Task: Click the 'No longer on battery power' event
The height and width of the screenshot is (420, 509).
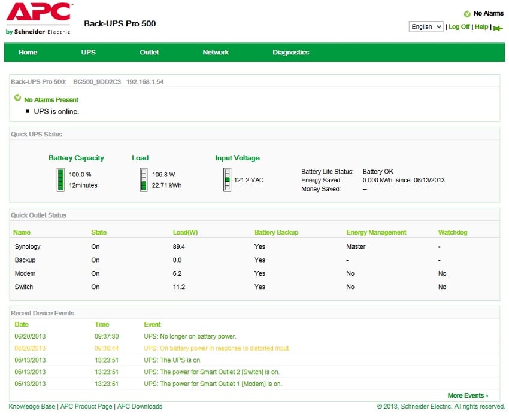Action: (x=190, y=336)
